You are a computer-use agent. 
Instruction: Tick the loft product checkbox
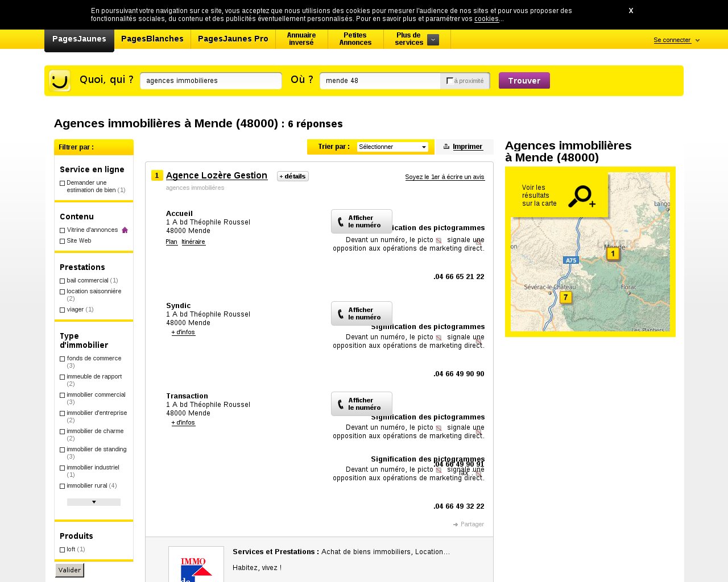[x=63, y=550]
